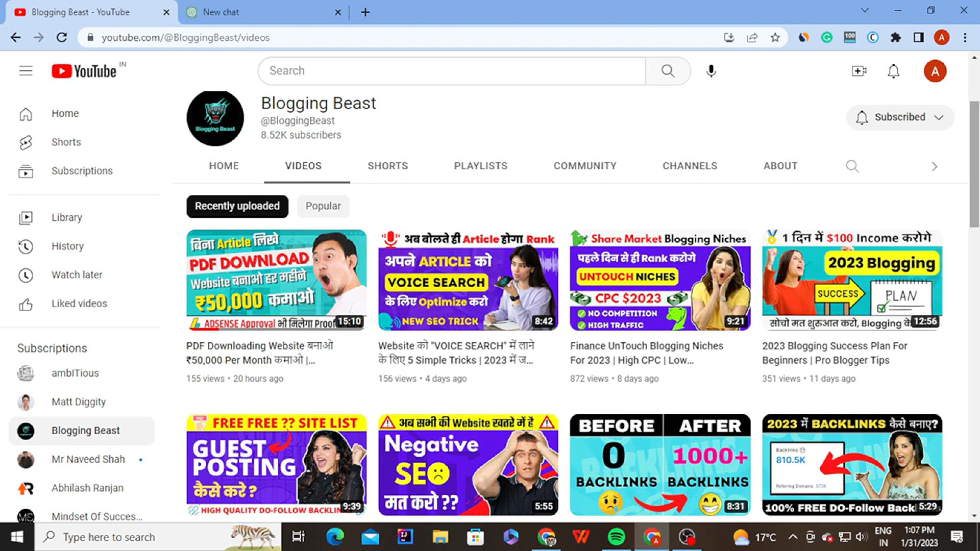Show hidden system tray icons
Image resolution: width=980 pixels, height=551 pixels.
click(x=793, y=537)
